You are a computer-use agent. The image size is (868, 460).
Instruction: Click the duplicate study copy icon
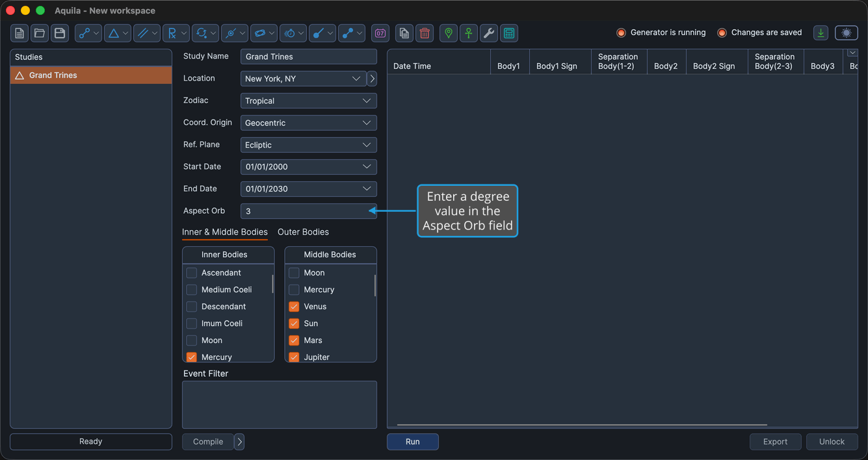pyautogui.click(x=404, y=33)
